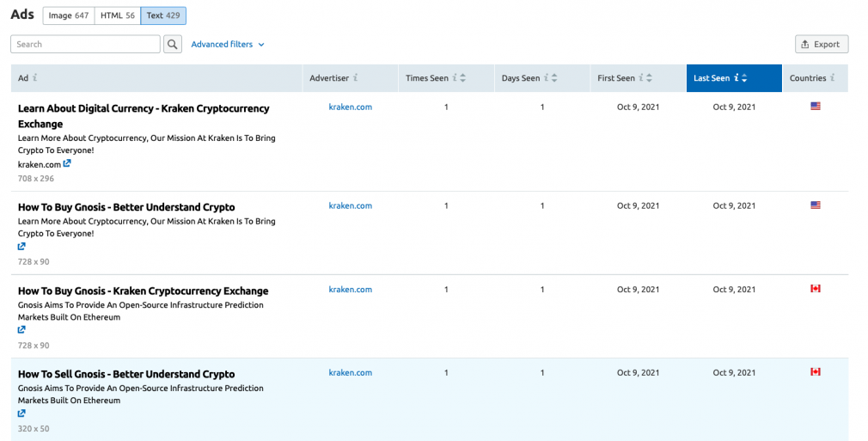Toggle sort order on First Seen column

click(x=650, y=78)
